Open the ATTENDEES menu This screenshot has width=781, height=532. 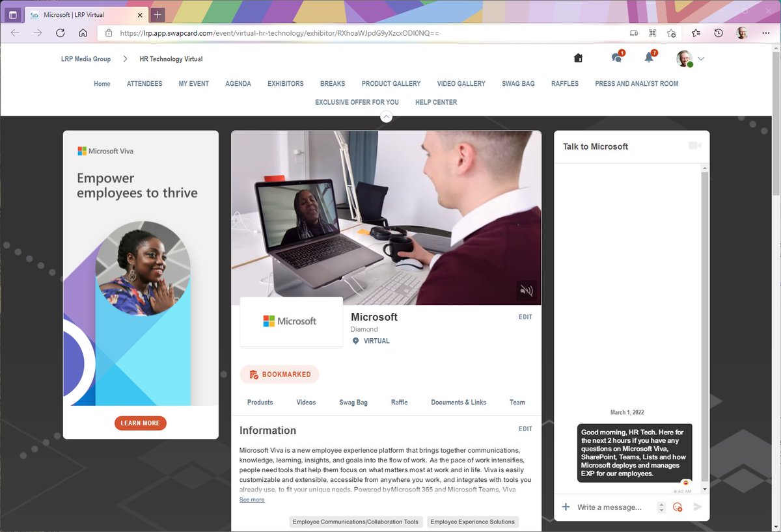(x=144, y=84)
